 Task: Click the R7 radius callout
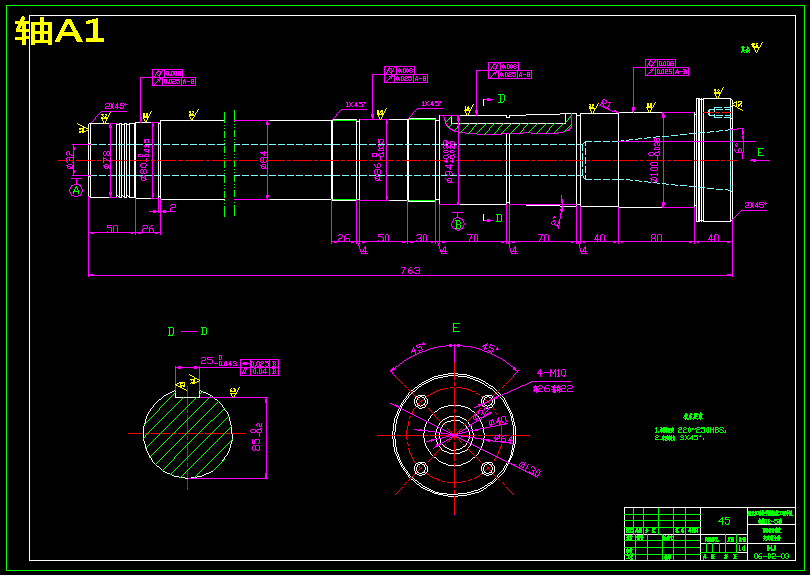point(606,106)
